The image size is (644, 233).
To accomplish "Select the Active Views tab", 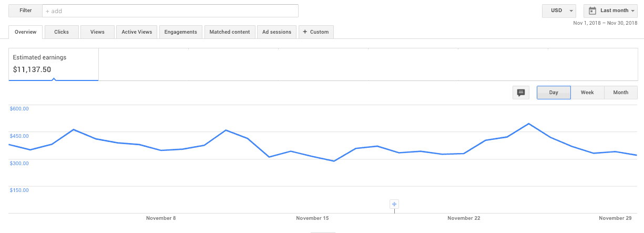I will point(137,32).
